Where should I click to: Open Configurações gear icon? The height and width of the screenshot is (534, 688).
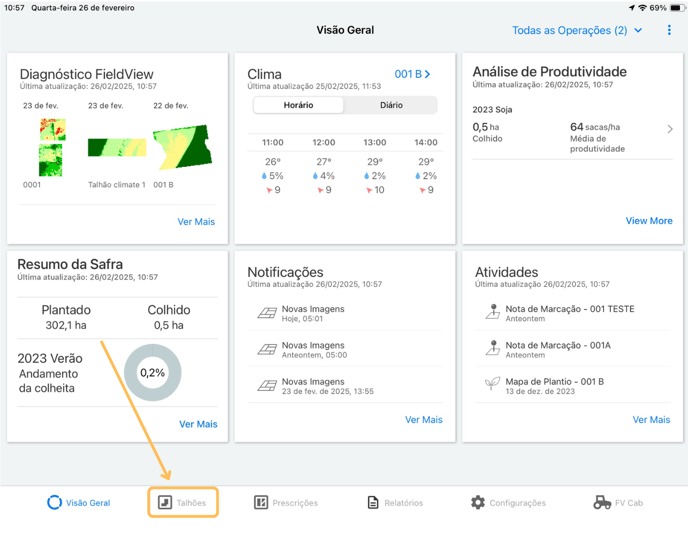478,502
